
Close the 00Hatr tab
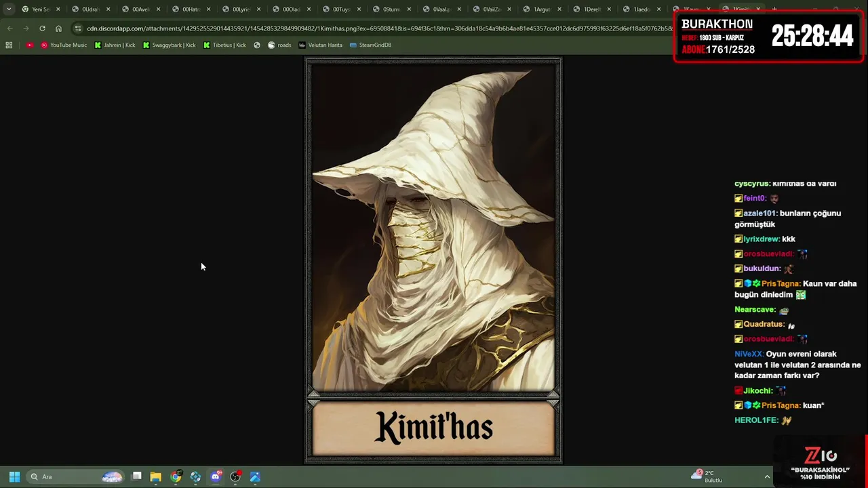pyautogui.click(x=208, y=9)
